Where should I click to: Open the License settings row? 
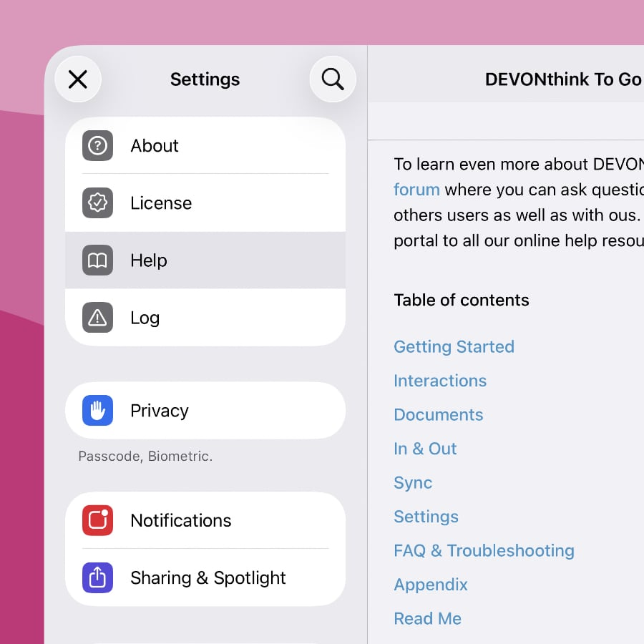[205, 203]
